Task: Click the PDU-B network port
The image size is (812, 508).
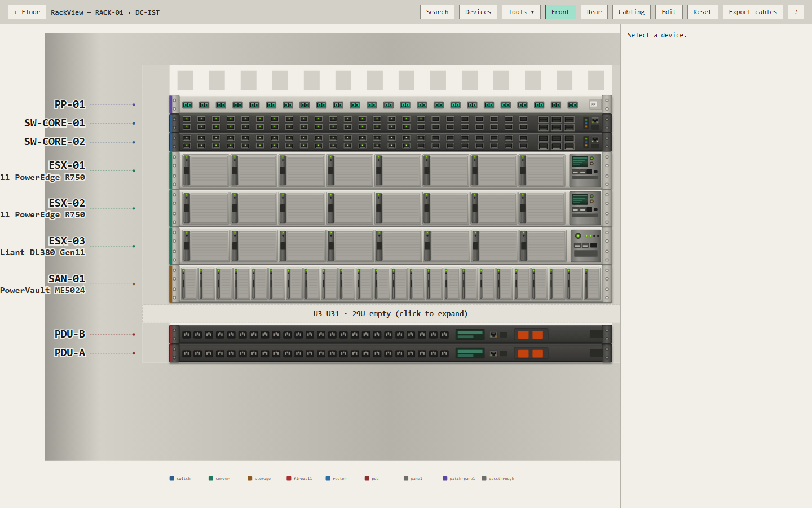Action: pos(493,335)
